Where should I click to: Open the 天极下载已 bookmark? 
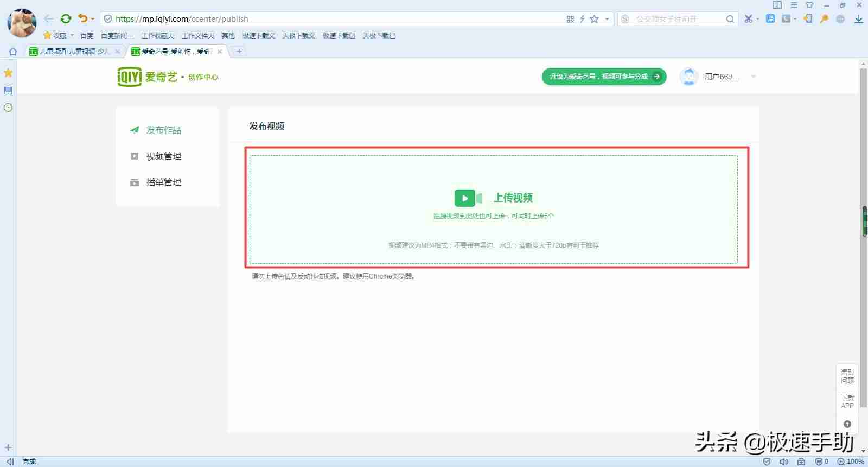tap(379, 35)
